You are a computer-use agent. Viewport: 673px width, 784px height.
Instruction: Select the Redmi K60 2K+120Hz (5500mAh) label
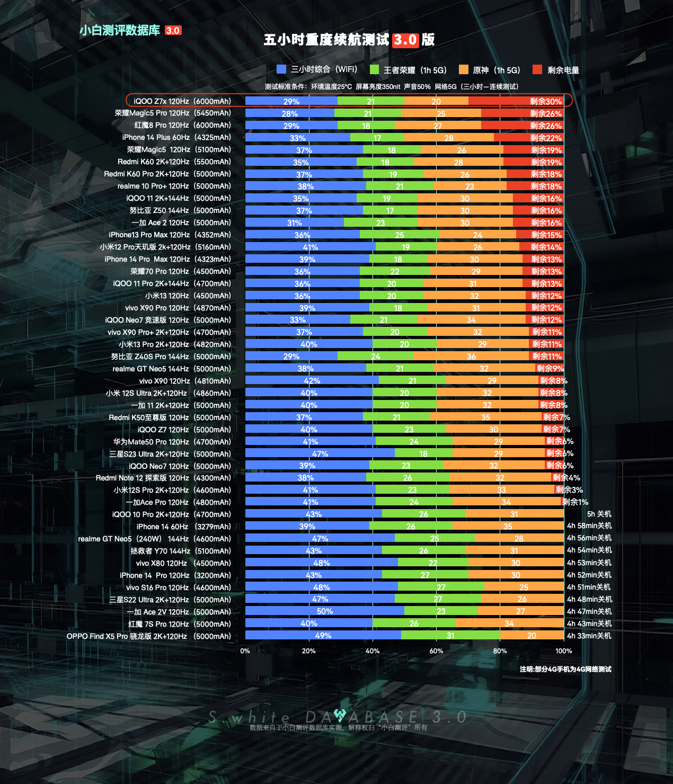click(x=174, y=162)
